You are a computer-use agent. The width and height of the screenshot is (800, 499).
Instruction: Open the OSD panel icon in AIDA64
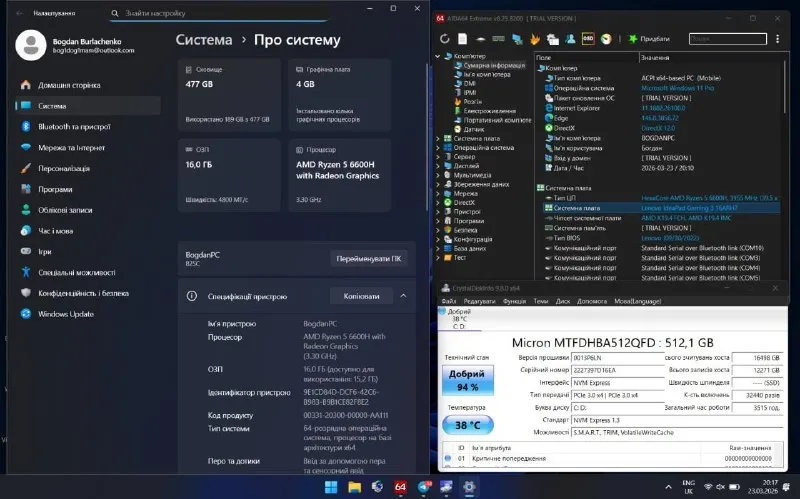point(588,39)
